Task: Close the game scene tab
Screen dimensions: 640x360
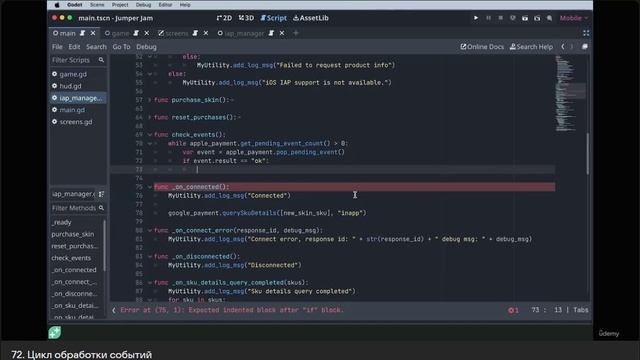Action: (x=147, y=33)
